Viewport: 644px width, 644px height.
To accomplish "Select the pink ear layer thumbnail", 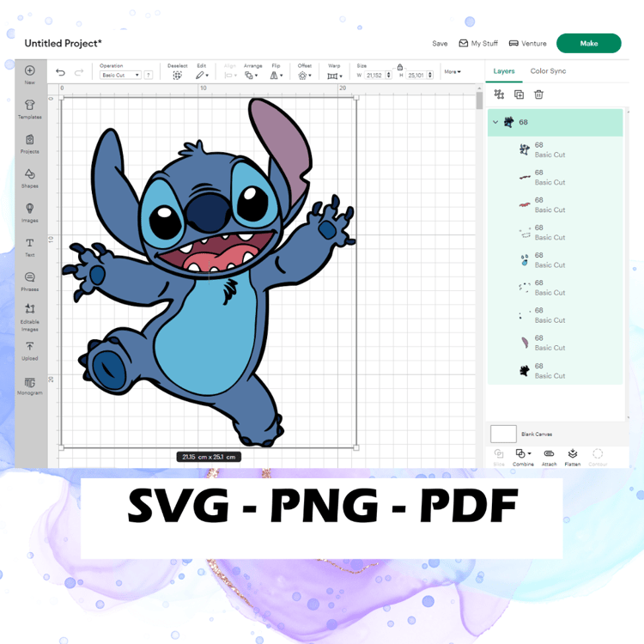I will pyautogui.click(x=525, y=343).
